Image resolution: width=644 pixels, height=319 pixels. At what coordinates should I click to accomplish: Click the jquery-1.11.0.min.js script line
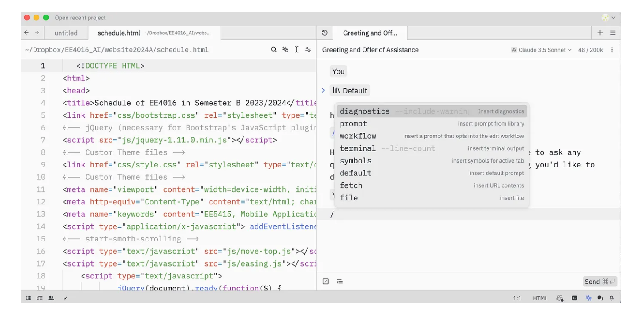tap(169, 140)
